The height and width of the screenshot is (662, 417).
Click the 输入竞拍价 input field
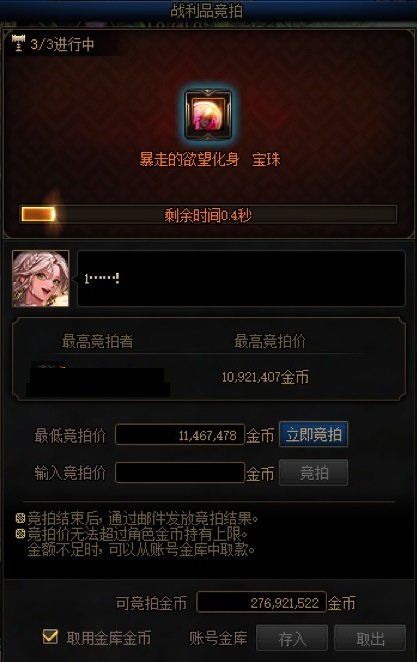(180, 473)
